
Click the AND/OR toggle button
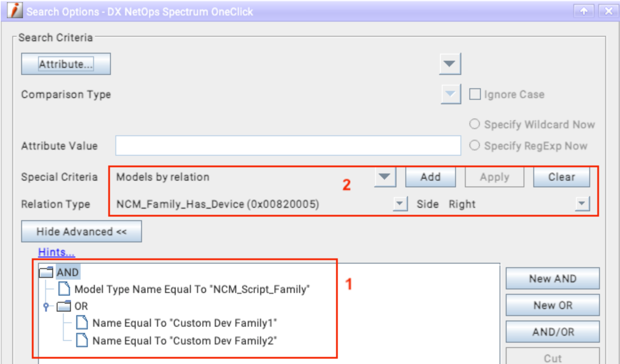pyautogui.click(x=552, y=332)
